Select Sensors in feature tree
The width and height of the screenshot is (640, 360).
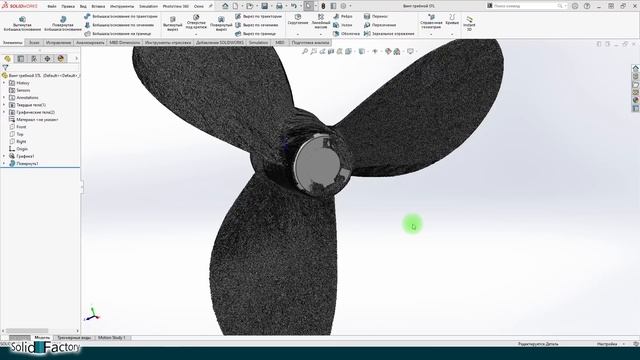(23, 90)
